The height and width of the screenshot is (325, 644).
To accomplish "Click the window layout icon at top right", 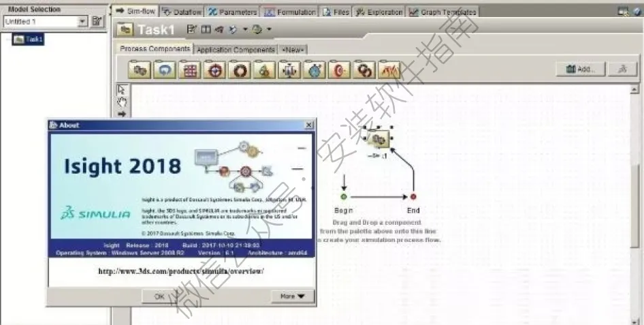I will pos(624,12).
